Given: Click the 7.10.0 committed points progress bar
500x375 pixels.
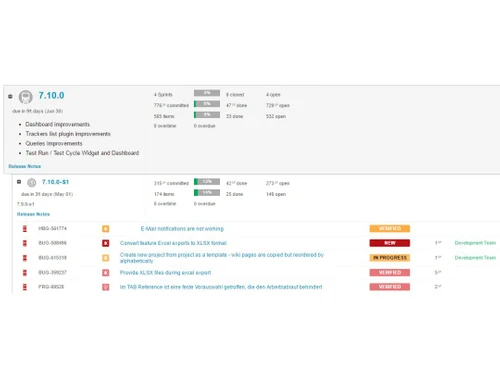Looking at the screenshot, I should 207,104.
